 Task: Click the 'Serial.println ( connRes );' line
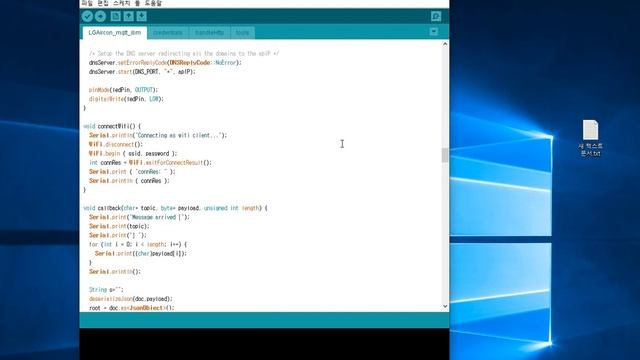(x=129, y=181)
